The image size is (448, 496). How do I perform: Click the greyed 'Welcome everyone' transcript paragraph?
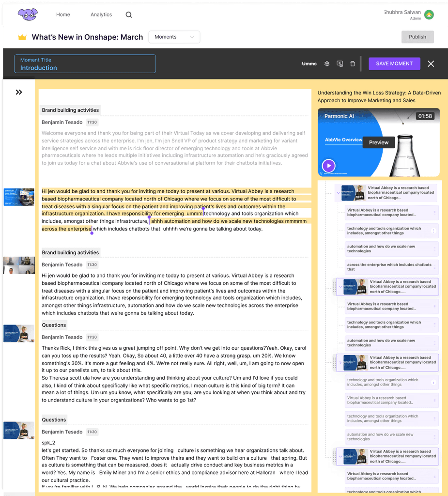pyautogui.click(x=175, y=148)
